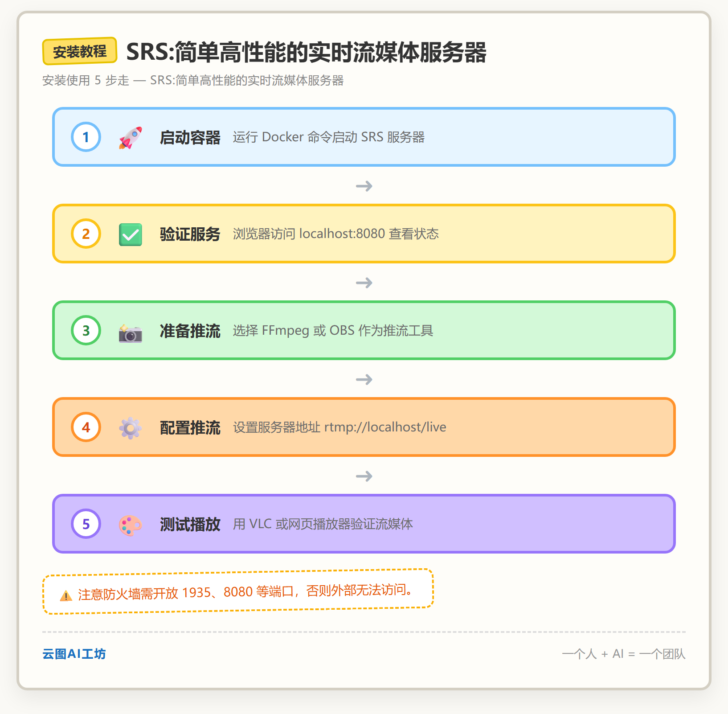Click the text 设置服务器地址 rtmp://localhost/live
The image size is (728, 714).
click(x=339, y=427)
